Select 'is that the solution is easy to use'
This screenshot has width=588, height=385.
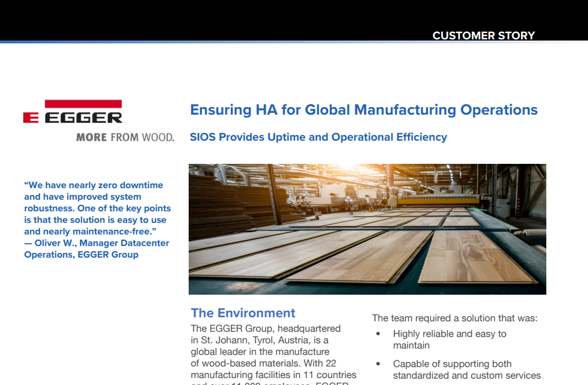coord(95,220)
